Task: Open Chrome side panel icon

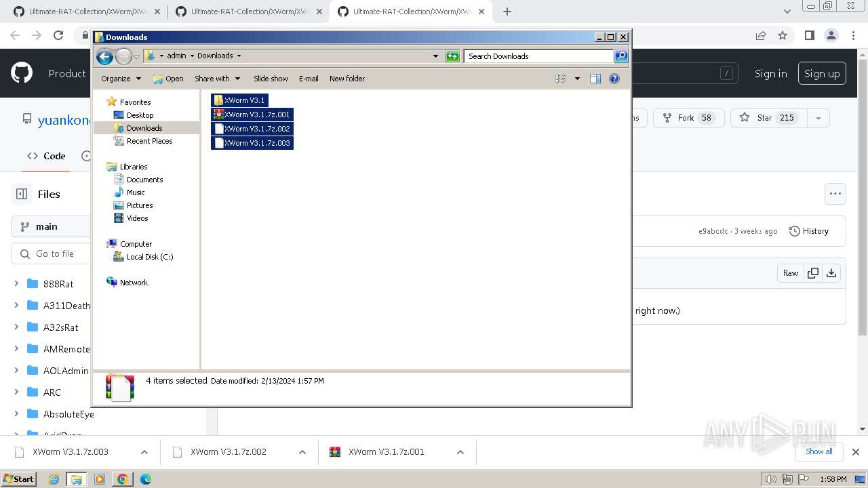Action: pos(809,35)
